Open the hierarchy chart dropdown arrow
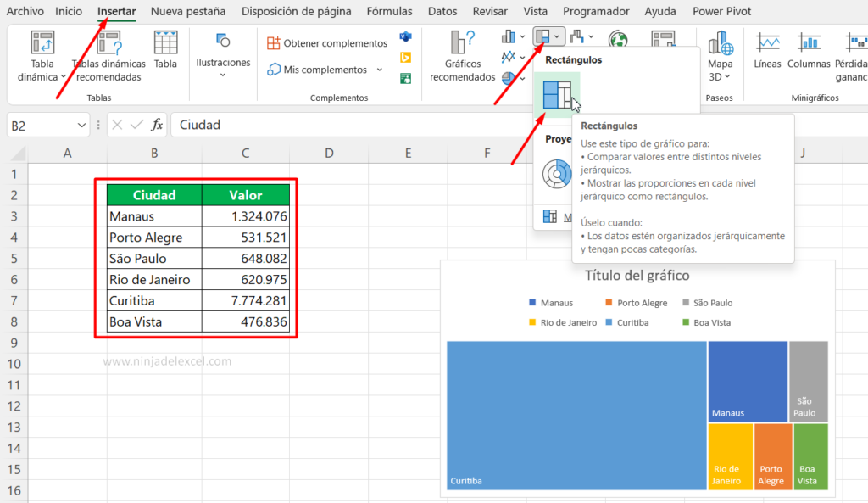 [558, 37]
